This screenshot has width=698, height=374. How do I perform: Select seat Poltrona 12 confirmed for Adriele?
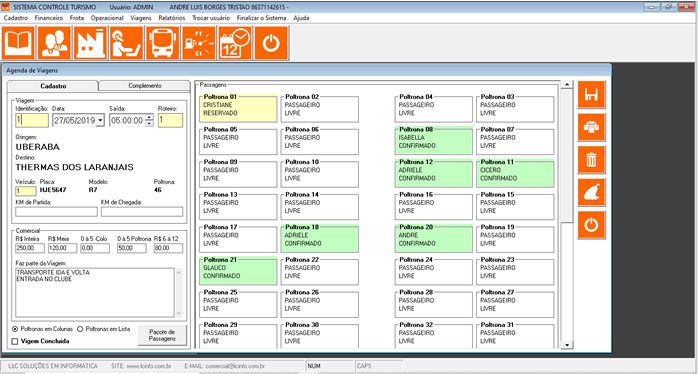pyautogui.click(x=434, y=174)
